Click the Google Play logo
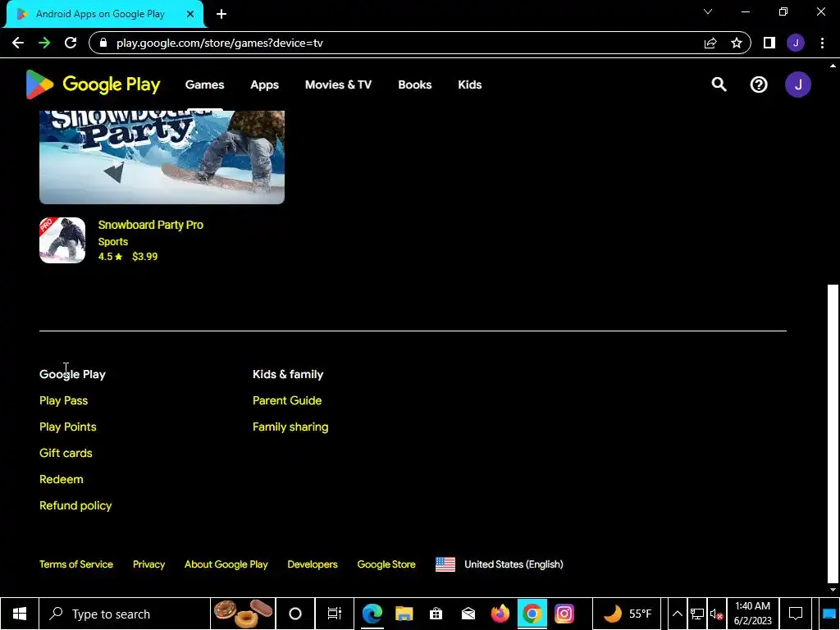This screenshot has height=630, width=840. click(93, 84)
